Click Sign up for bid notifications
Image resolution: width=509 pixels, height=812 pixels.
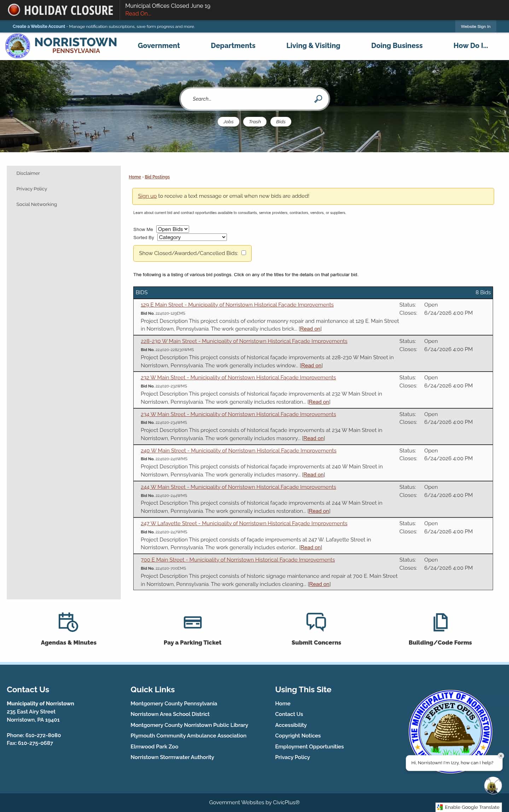click(147, 196)
